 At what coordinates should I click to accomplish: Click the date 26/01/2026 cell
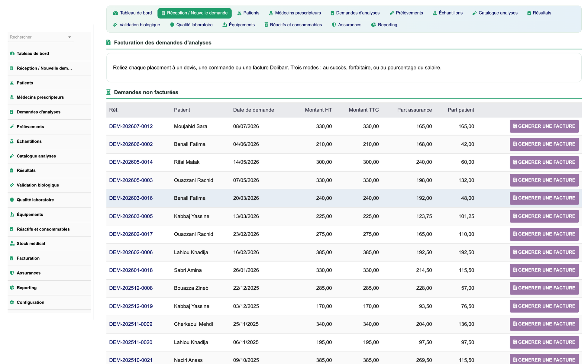(x=246, y=270)
